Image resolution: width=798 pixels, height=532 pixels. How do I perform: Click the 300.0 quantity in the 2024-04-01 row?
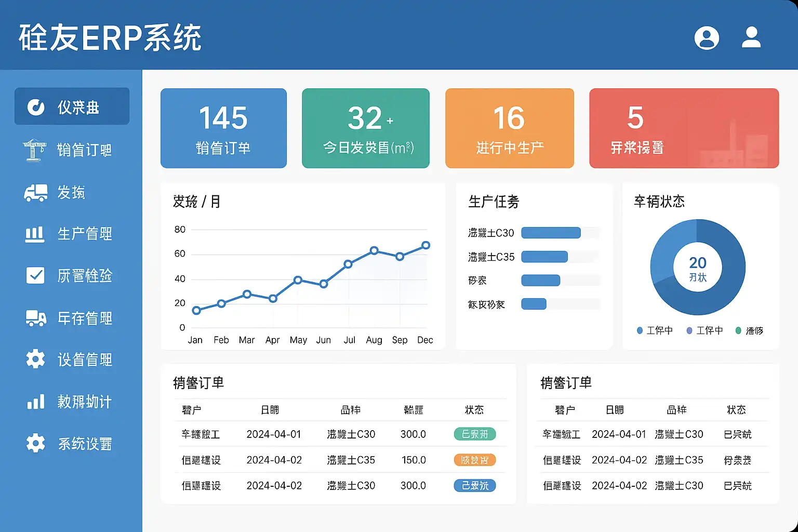pyautogui.click(x=413, y=434)
